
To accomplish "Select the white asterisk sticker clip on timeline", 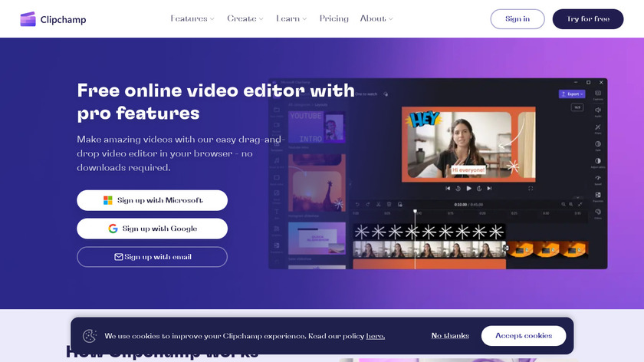I will pos(429,232).
